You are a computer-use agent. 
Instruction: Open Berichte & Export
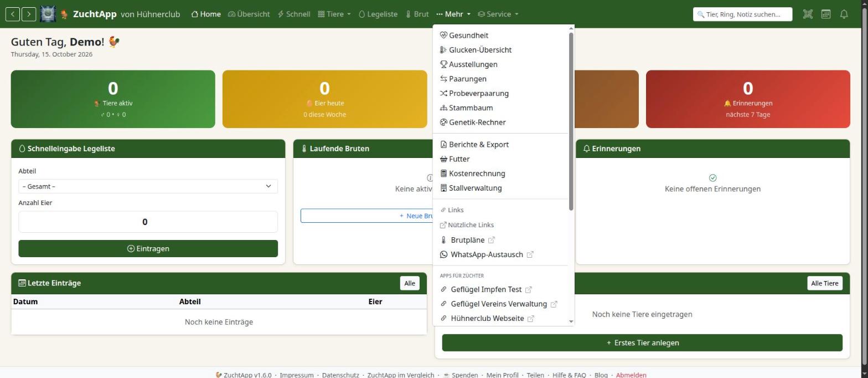pyautogui.click(x=501, y=144)
